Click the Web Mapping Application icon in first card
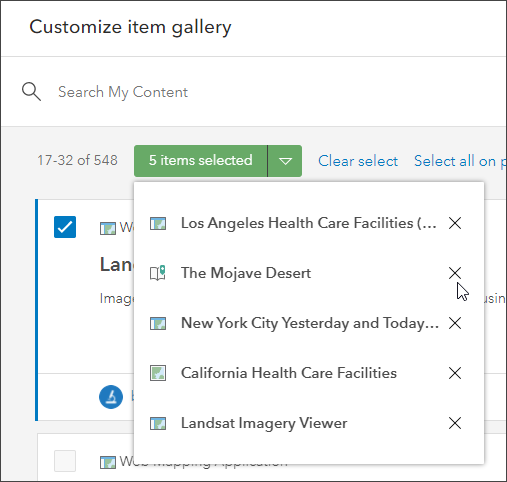Viewport: 507px width, 482px height. tap(108, 228)
